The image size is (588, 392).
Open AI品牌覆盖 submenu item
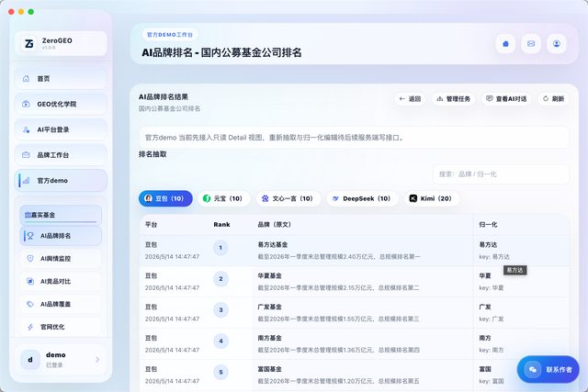point(61,304)
